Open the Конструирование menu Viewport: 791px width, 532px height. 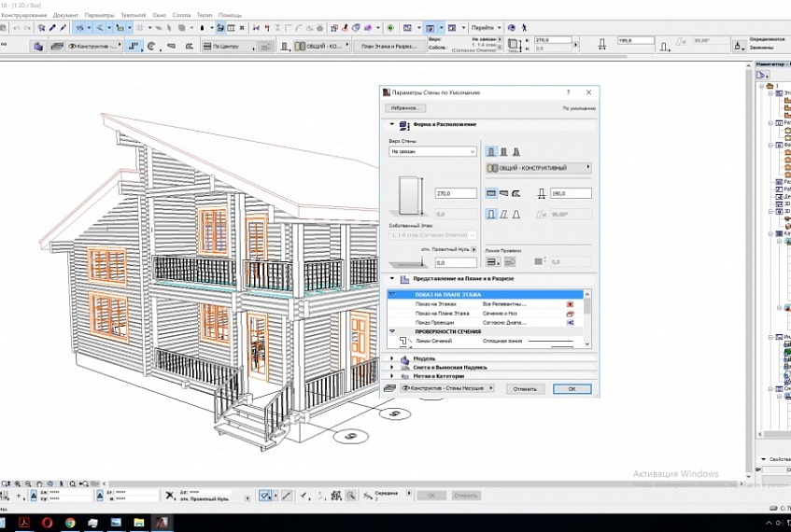coord(23,15)
